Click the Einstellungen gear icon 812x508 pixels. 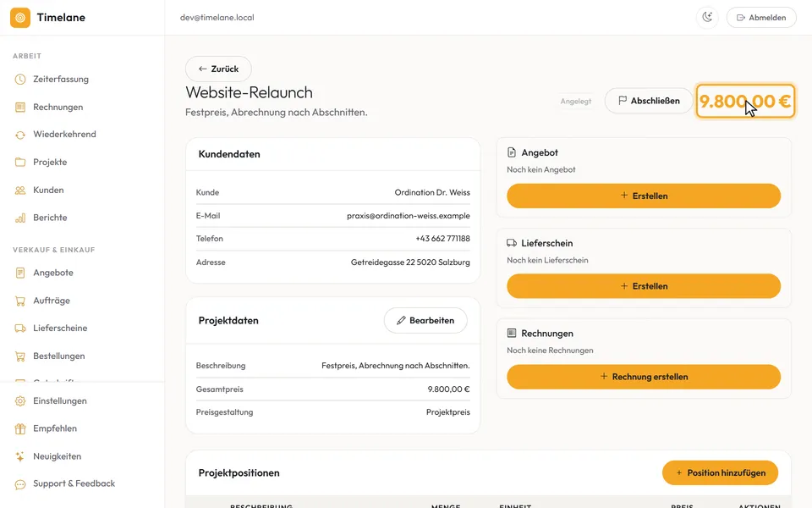(20, 400)
